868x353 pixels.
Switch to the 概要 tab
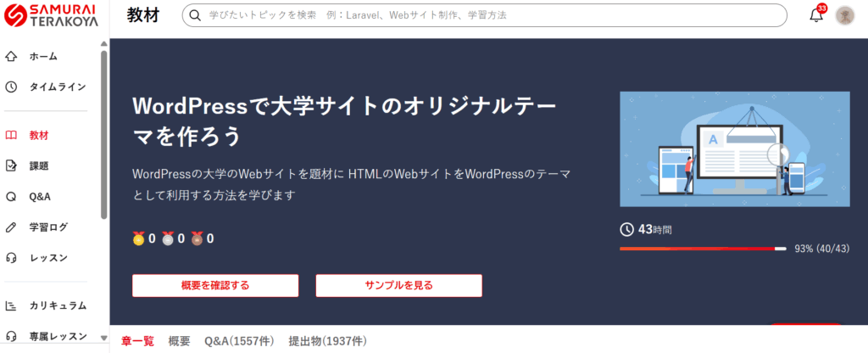coord(179,341)
